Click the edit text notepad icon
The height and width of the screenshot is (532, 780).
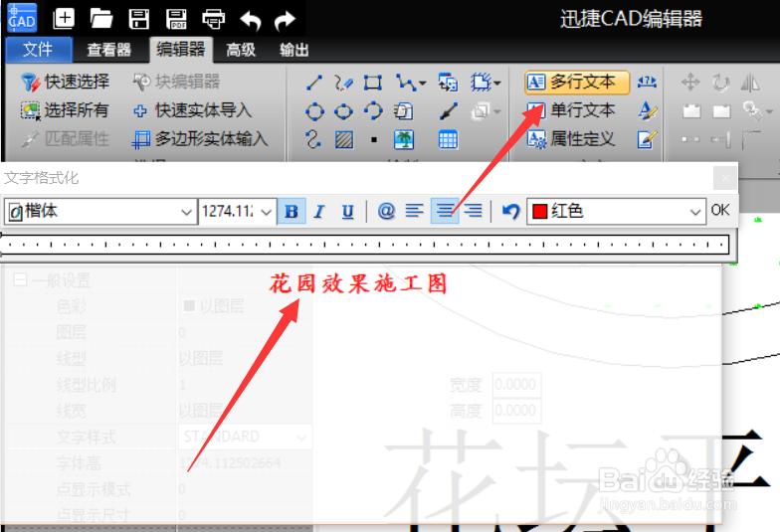pyautogui.click(x=647, y=139)
